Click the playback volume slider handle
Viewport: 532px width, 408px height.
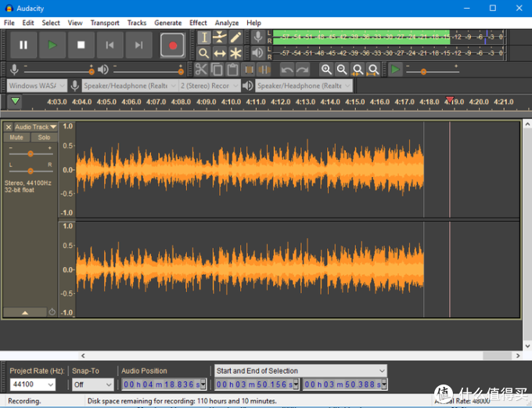(x=181, y=72)
